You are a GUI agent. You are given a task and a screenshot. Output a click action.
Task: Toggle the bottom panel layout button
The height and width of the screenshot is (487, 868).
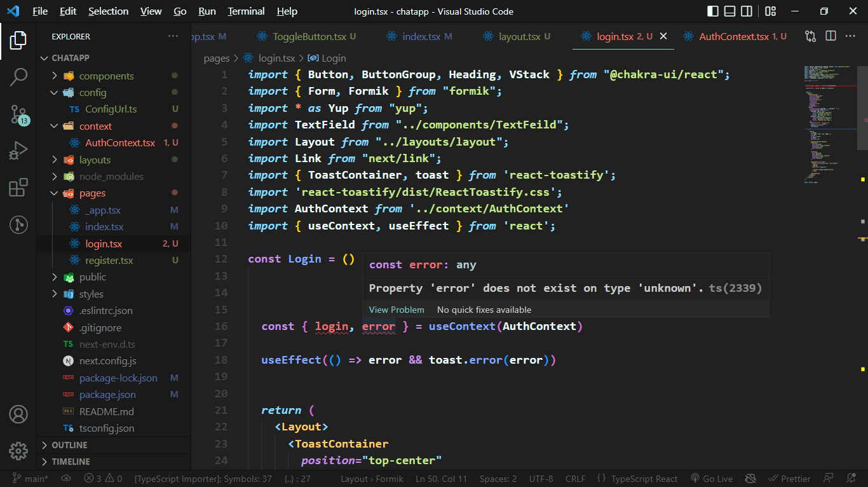pos(730,11)
